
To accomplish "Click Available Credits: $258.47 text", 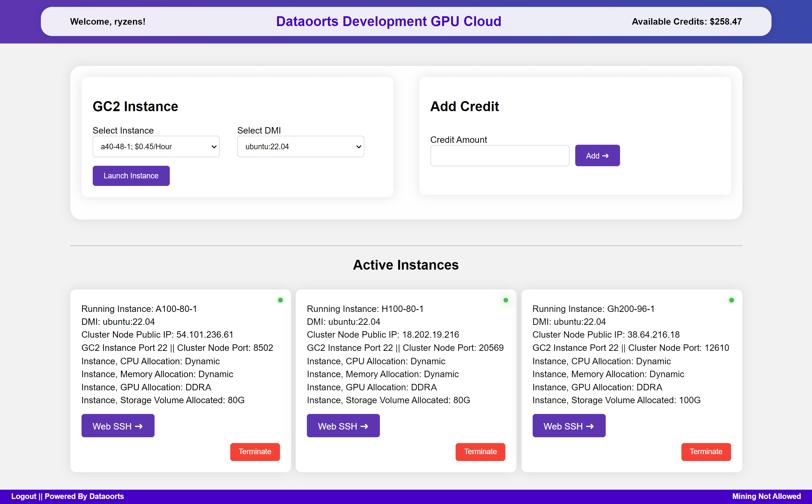I will click(x=687, y=22).
